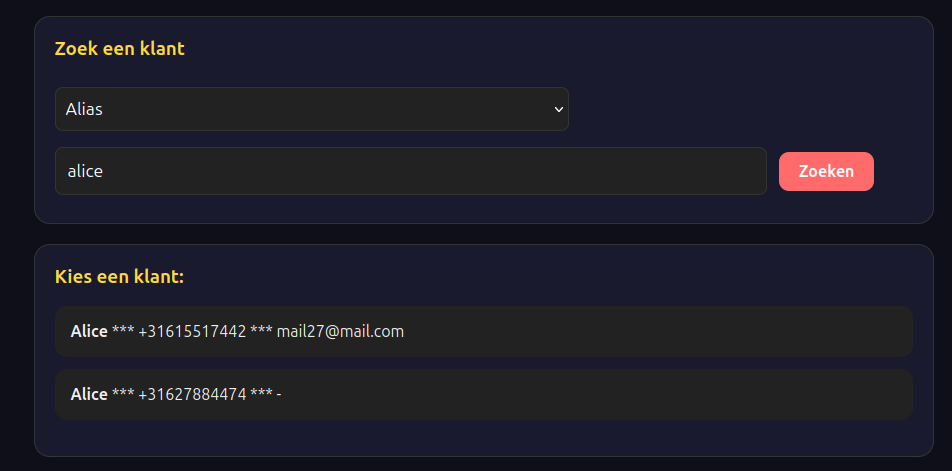
Task: Click the 'Alias' text in the dropdown
Action: (84, 109)
